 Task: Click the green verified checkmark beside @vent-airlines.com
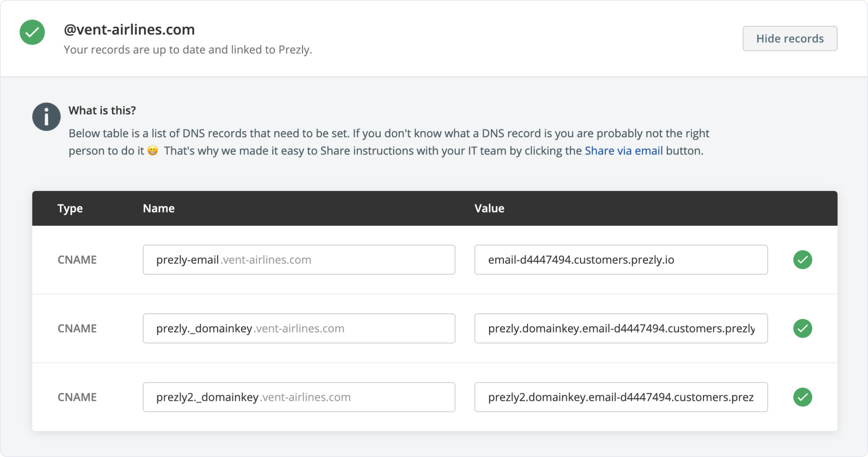coord(32,32)
